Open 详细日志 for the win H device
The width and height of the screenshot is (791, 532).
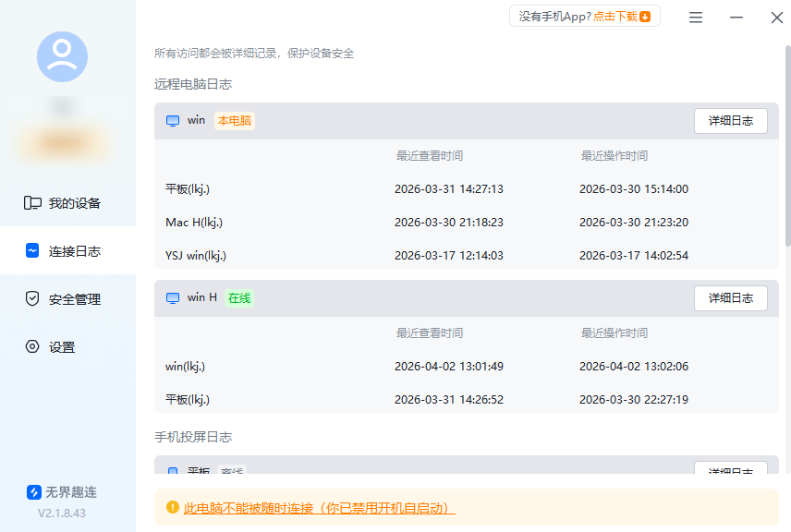click(730, 297)
